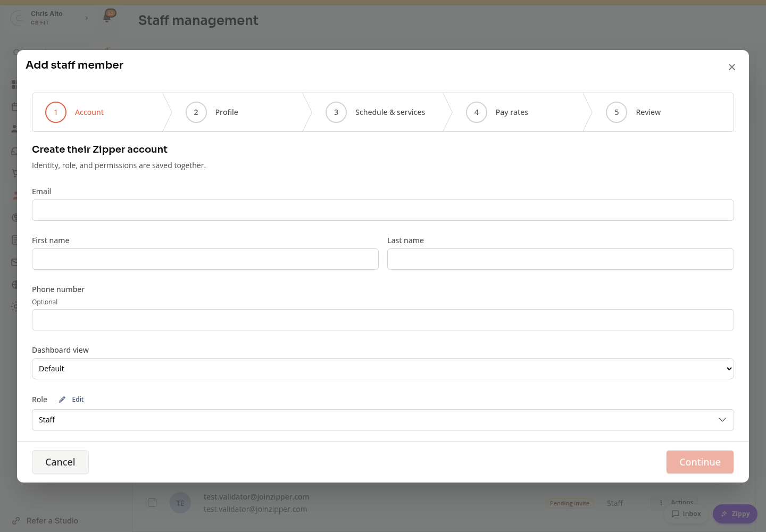
Task: Focus the Last name input field
Action: click(x=561, y=259)
